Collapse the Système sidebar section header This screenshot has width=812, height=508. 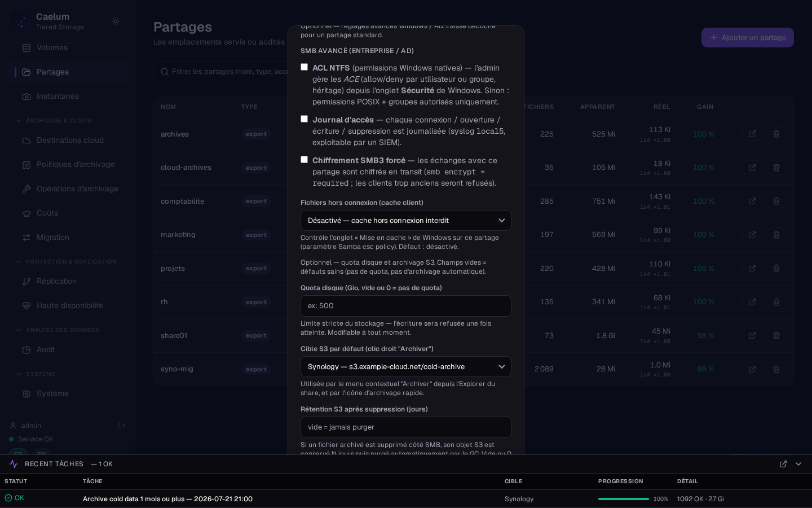pos(36,374)
